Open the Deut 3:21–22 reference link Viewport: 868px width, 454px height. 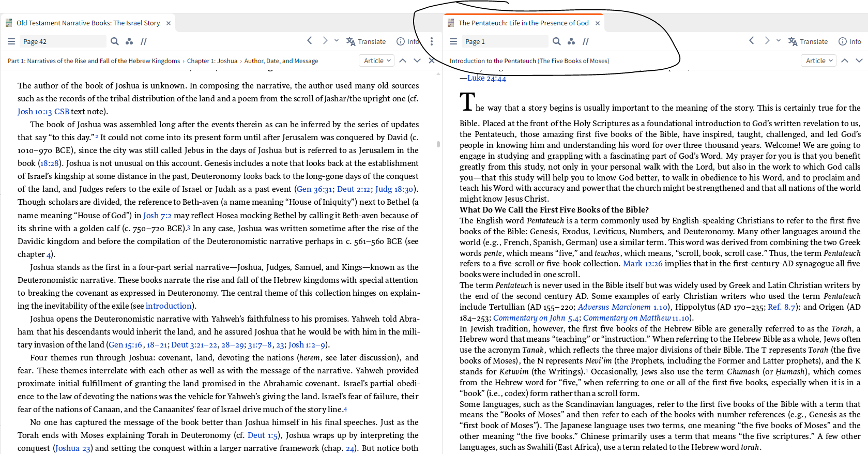click(194, 345)
